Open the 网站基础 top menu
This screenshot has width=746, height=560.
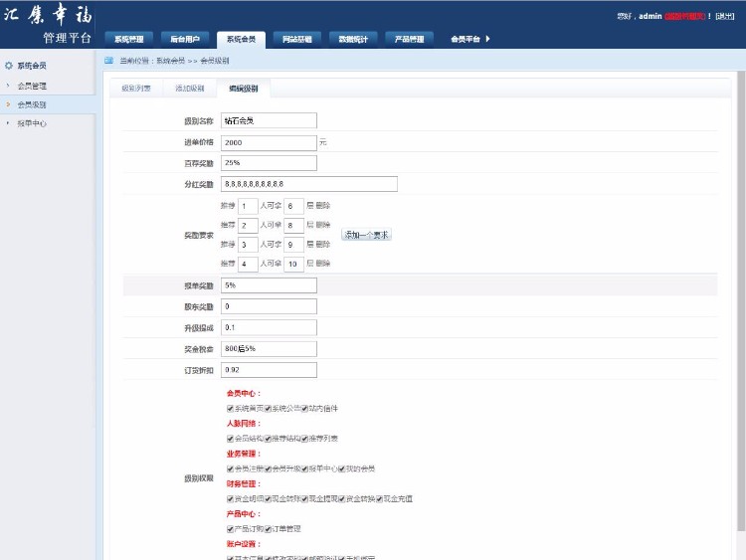(297, 39)
